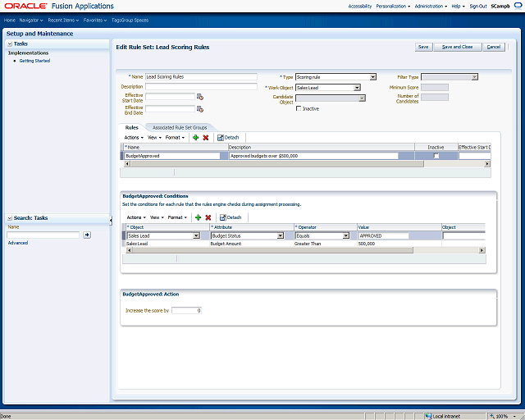Viewport: 525px width, 420px height.
Task: Click the Description input field
Action: coord(201,86)
